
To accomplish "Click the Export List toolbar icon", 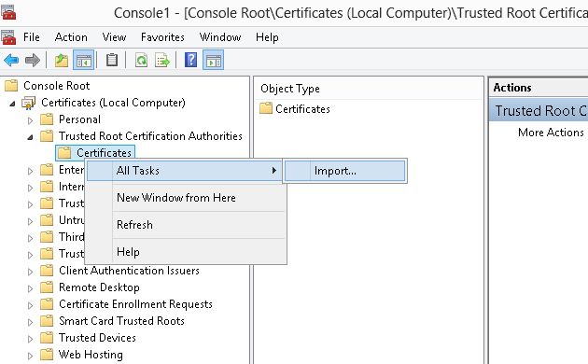I will tap(162, 60).
